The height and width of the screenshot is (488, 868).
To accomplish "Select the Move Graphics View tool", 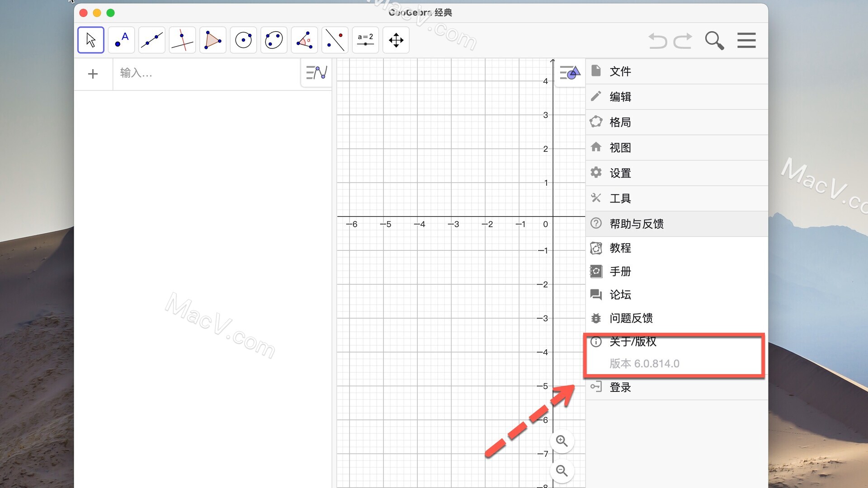I will coord(396,40).
